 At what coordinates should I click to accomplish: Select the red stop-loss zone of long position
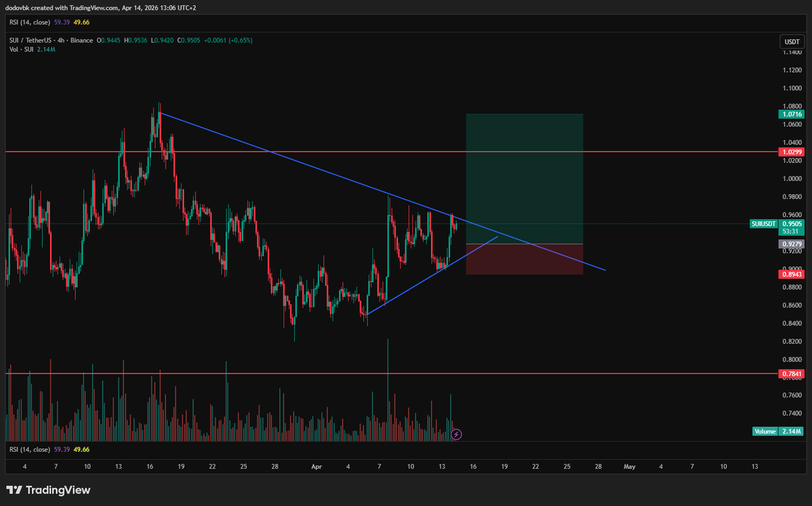click(x=524, y=259)
